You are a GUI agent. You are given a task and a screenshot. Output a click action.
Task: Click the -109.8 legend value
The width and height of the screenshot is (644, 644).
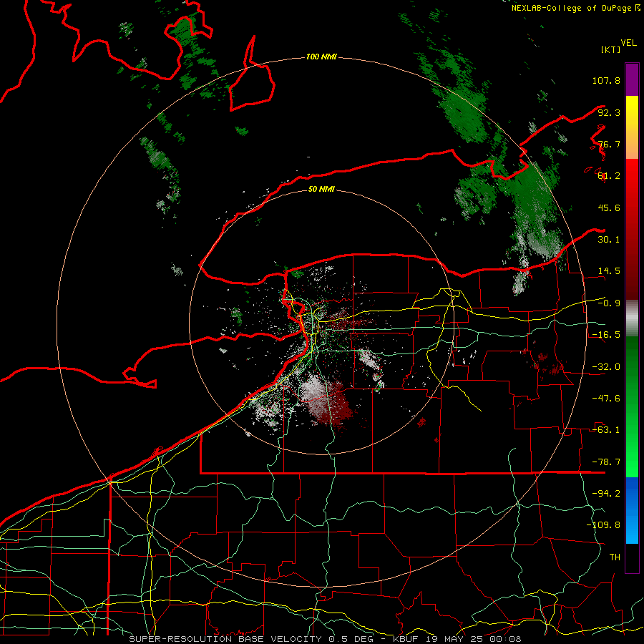tap(603, 525)
